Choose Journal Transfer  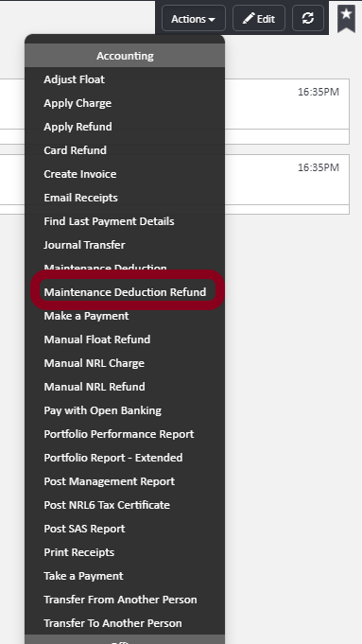click(84, 245)
